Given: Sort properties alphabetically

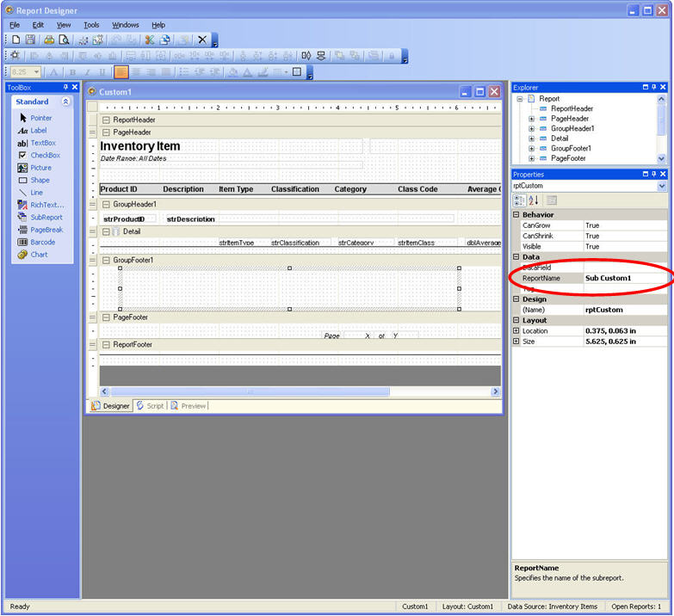Looking at the screenshot, I should tap(531, 200).
